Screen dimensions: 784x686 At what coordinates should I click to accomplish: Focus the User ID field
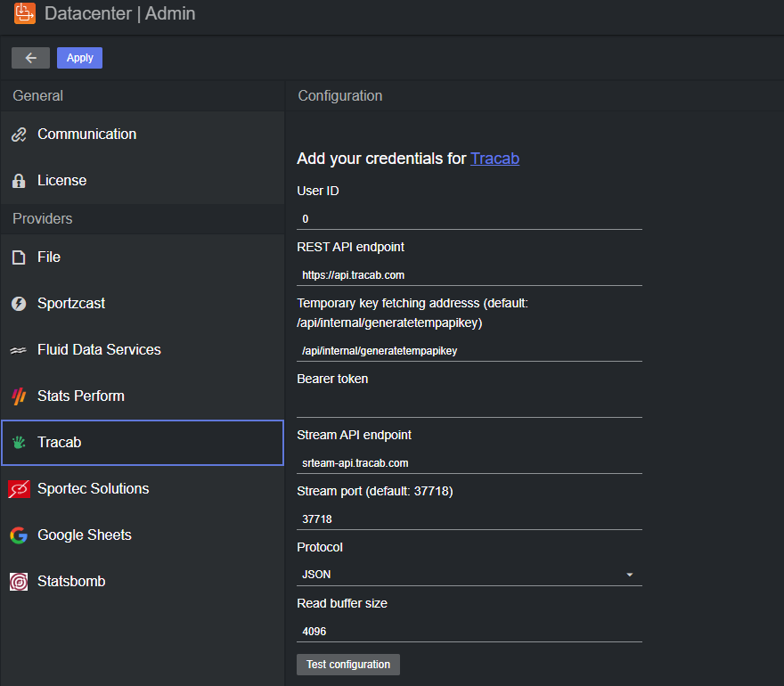click(x=469, y=218)
